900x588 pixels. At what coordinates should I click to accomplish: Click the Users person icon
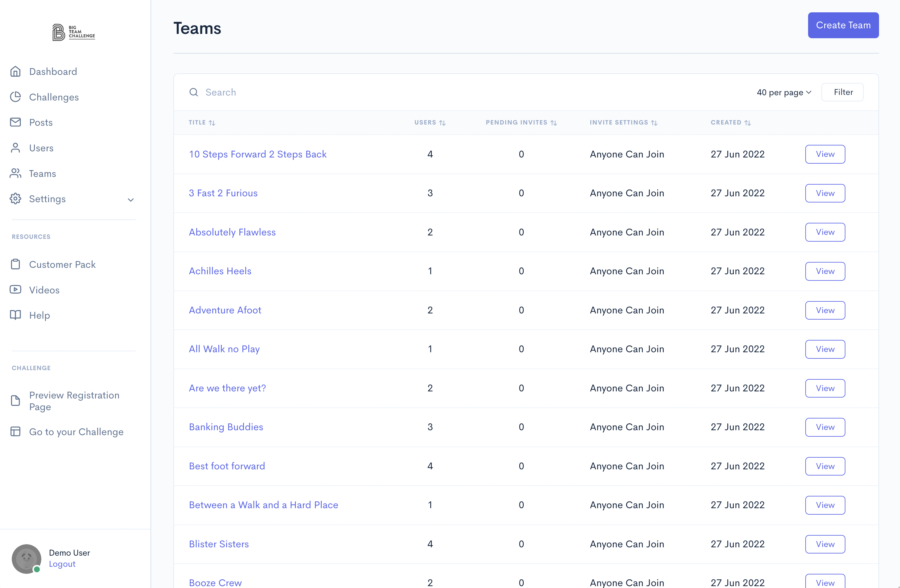(15, 148)
